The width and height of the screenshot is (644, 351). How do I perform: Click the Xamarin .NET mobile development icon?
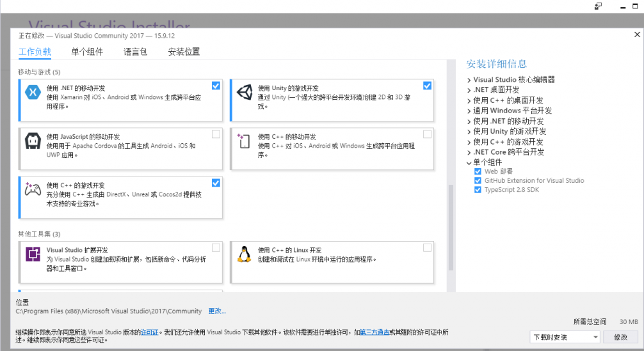[33, 92]
